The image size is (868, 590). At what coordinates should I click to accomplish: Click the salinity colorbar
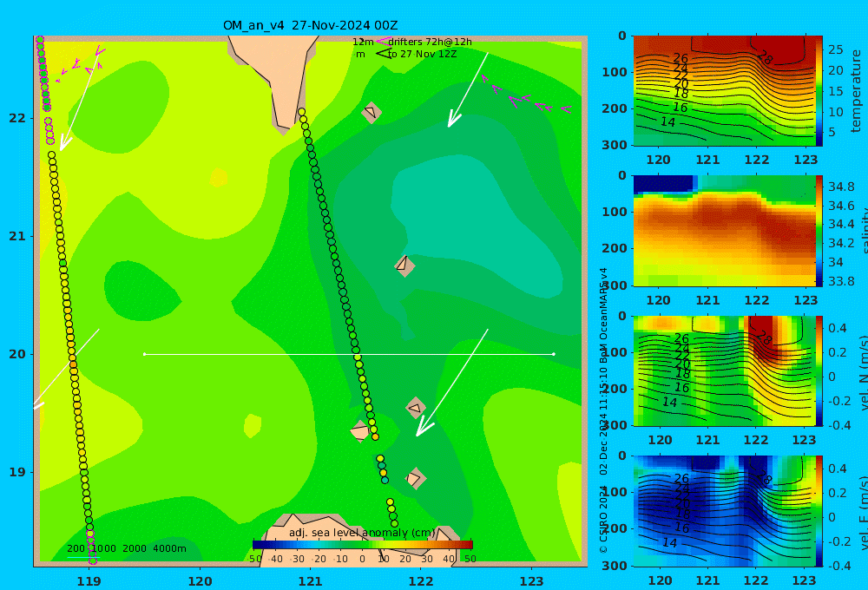point(819,231)
